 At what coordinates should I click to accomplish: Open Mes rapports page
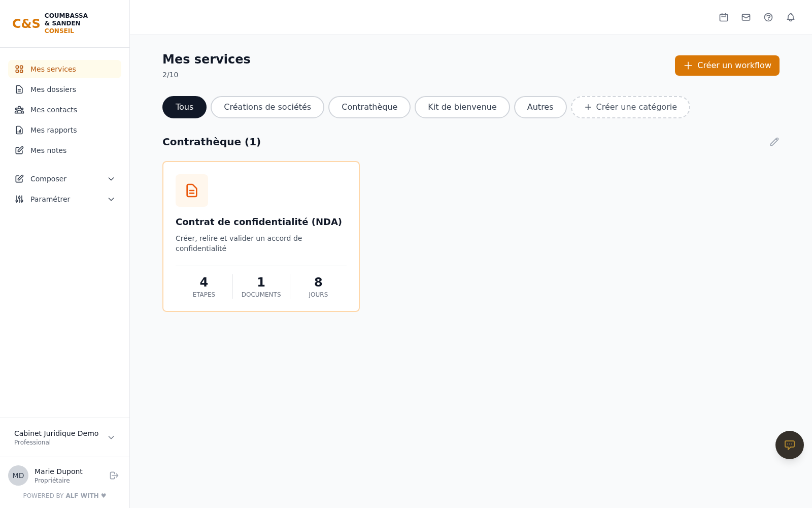pyautogui.click(x=64, y=130)
